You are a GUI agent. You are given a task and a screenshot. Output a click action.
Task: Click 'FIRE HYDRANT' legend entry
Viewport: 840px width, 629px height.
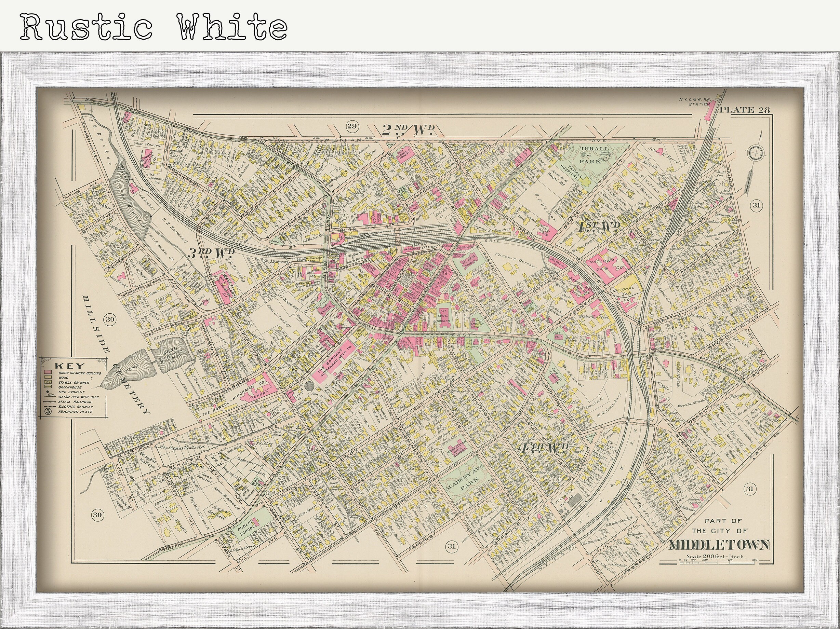(71, 392)
